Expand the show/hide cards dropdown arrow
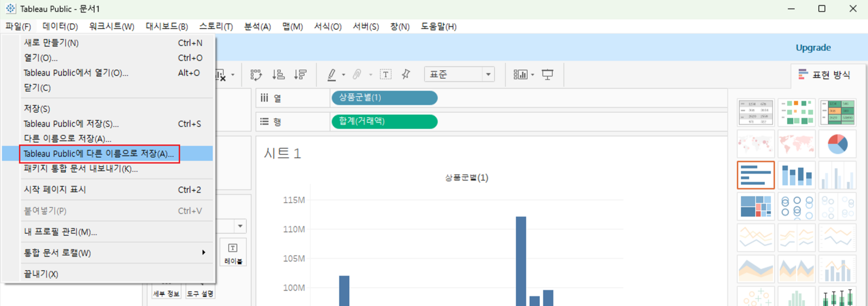Viewport: 868px width, 306px height. (533, 75)
